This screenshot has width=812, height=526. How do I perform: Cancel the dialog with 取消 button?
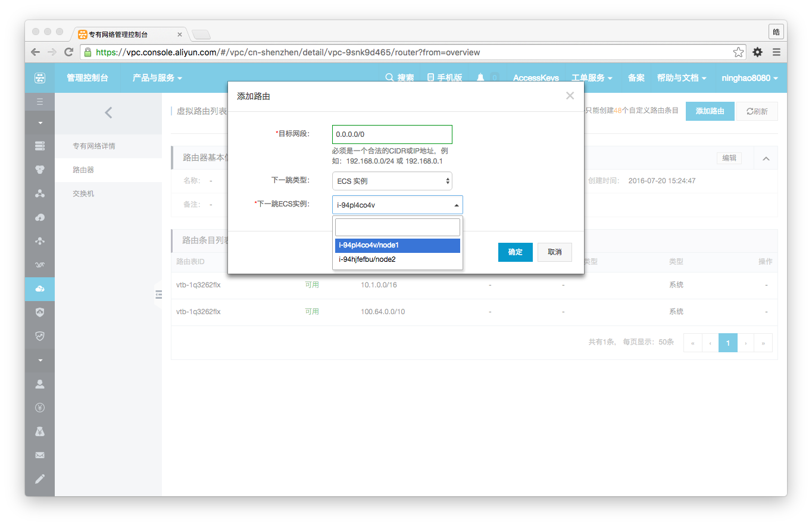click(x=554, y=252)
